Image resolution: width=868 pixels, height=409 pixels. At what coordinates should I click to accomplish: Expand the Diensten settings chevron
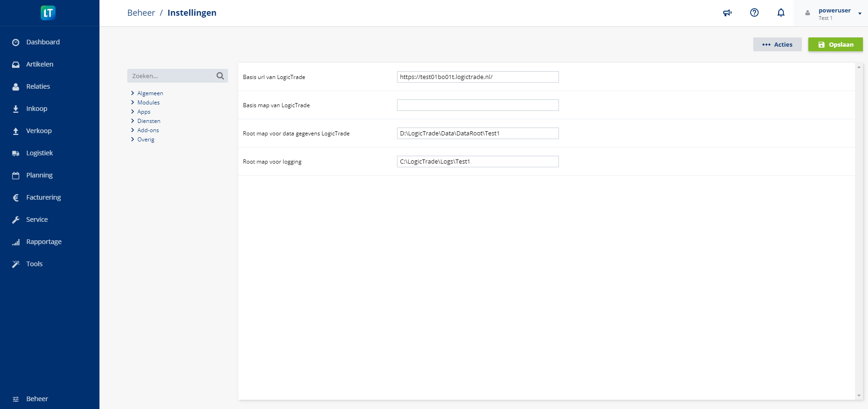tap(132, 121)
